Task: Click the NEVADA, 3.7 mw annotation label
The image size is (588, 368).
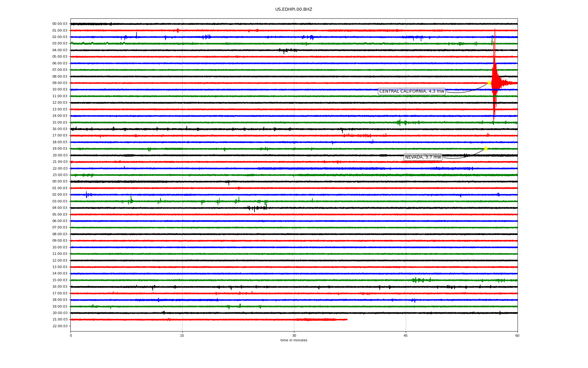Action: pos(423,157)
